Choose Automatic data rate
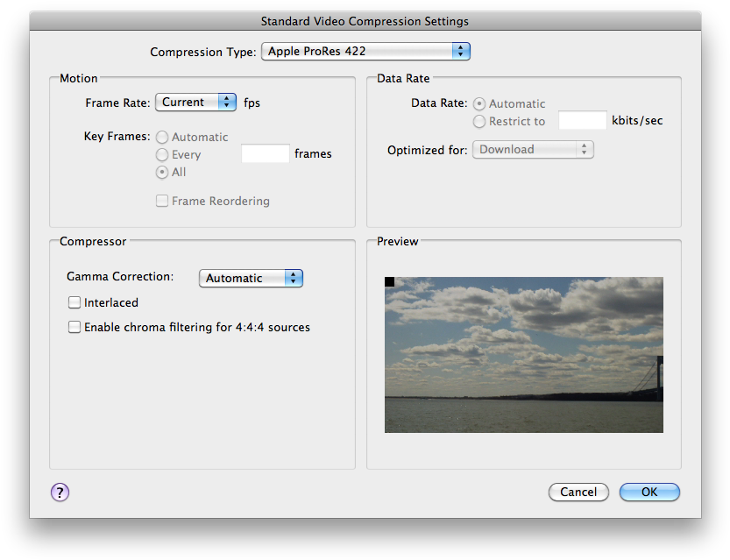Viewport: 730px width, 560px height. pyautogui.click(x=479, y=103)
